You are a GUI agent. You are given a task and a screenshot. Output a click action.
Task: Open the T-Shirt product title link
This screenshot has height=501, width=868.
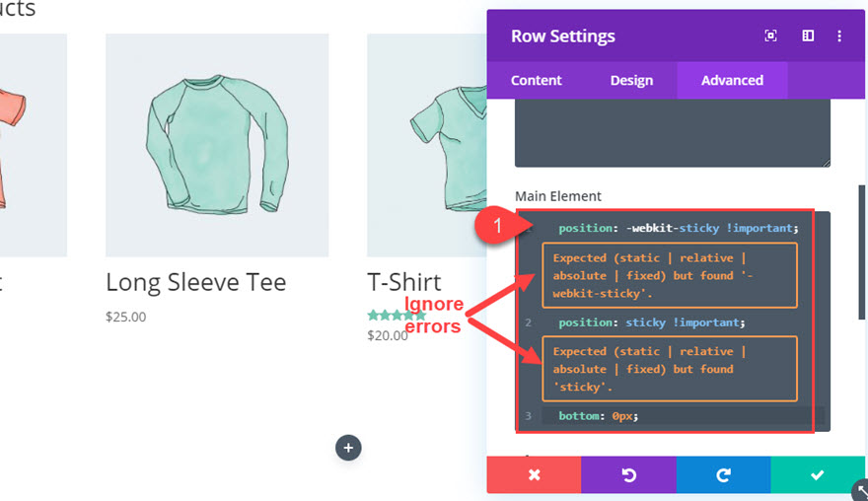(404, 282)
